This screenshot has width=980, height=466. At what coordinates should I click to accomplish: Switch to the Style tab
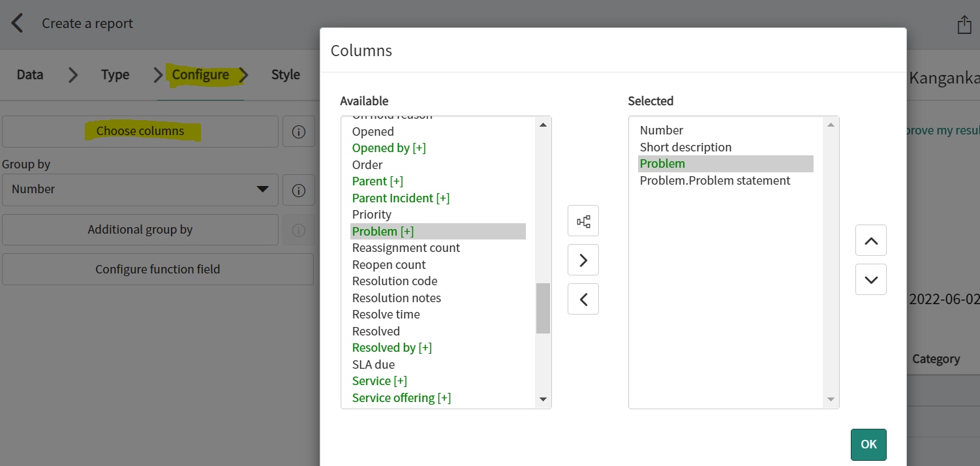click(x=285, y=74)
